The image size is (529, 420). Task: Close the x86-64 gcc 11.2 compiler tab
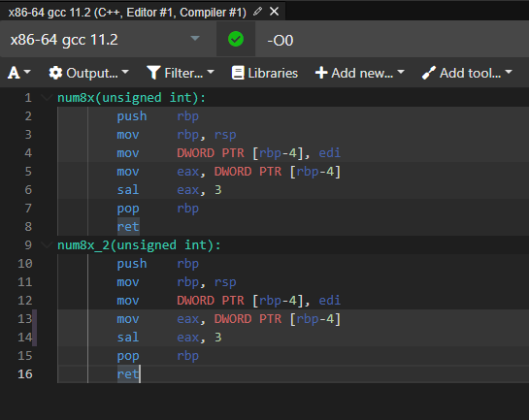pos(275,12)
